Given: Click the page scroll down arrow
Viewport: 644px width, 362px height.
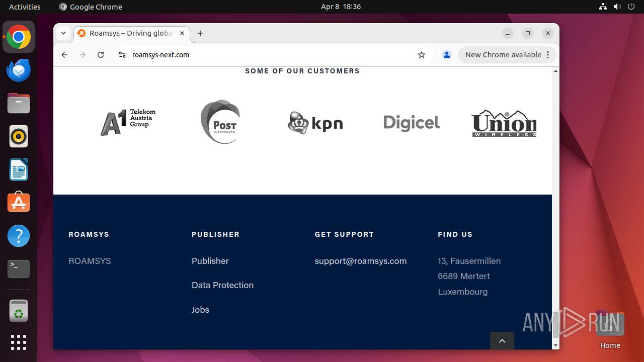Looking at the screenshot, I should coord(555,345).
